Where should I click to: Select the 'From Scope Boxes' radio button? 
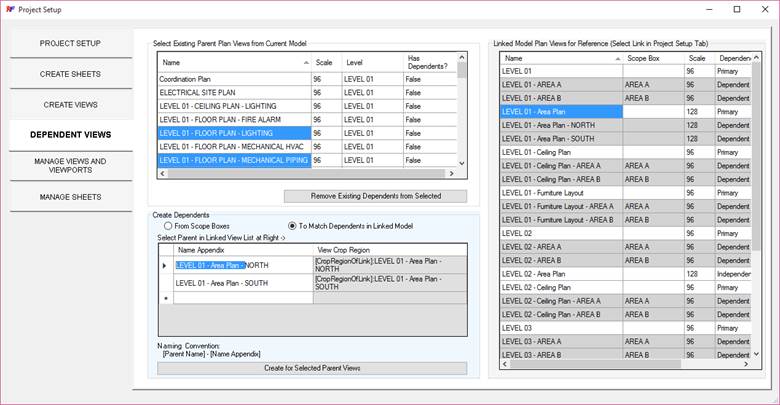168,226
